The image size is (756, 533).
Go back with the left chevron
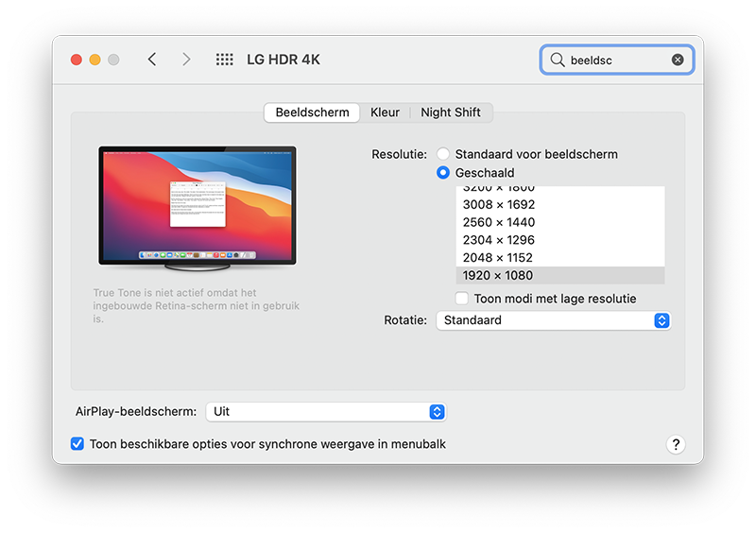coord(152,60)
